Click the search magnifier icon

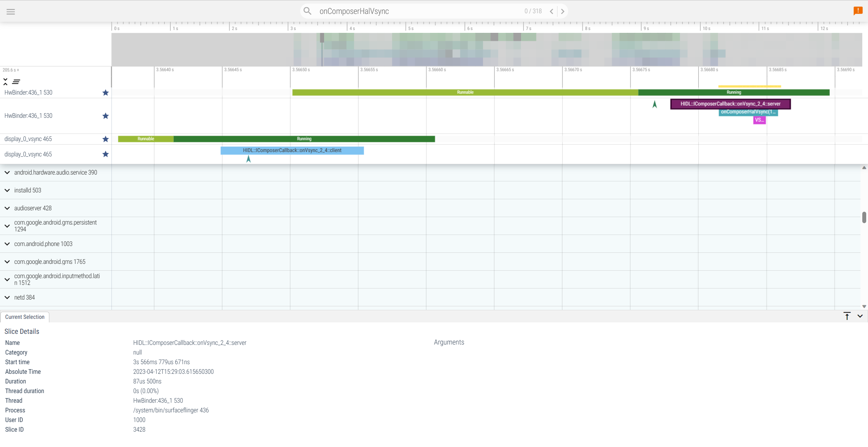click(x=307, y=11)
